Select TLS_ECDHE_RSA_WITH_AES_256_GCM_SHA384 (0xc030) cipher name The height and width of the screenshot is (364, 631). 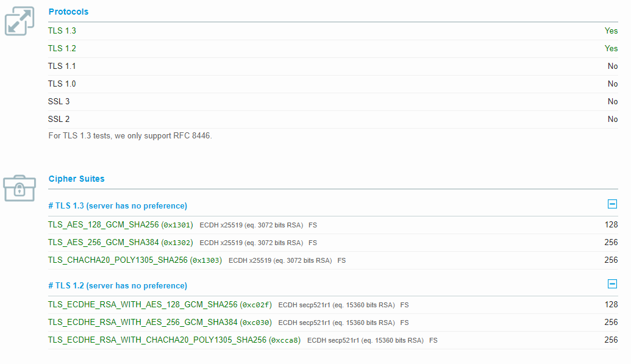pos(160,322)
